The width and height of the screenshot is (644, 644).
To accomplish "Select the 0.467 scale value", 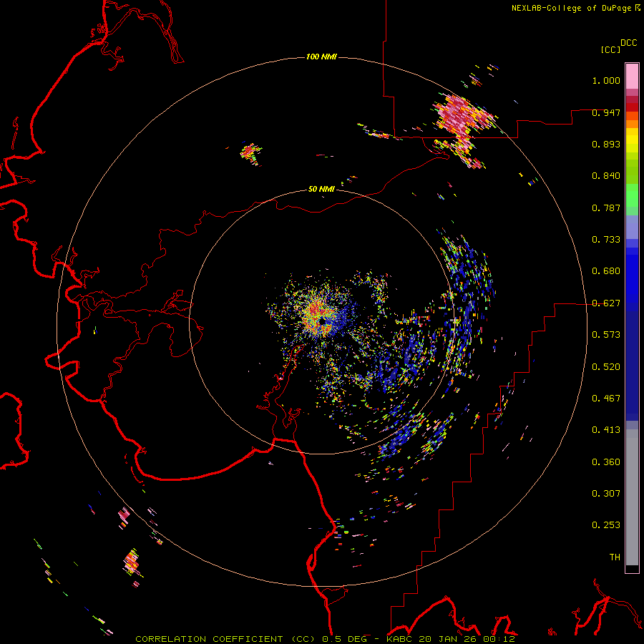I will coord(606,399).
